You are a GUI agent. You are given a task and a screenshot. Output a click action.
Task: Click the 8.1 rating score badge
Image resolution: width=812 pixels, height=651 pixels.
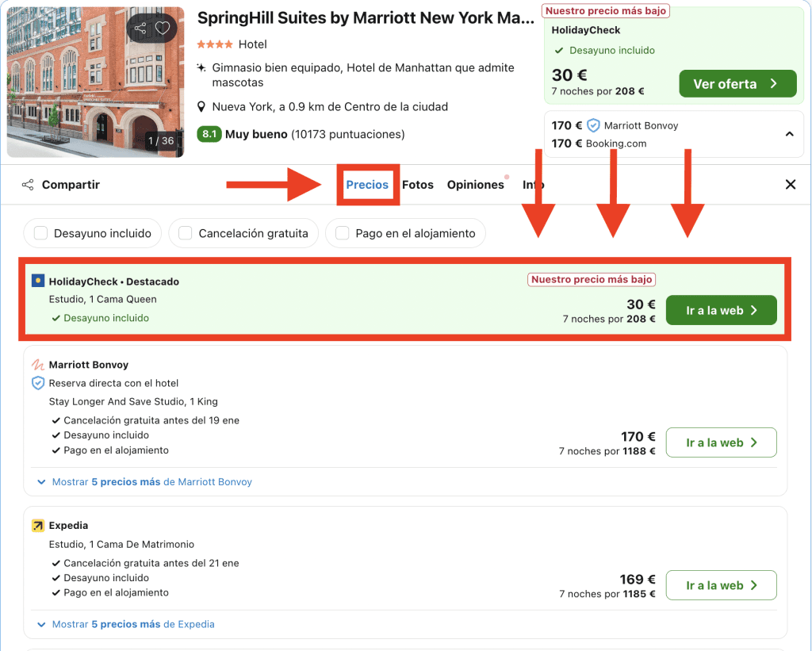(x=209, y=134)
